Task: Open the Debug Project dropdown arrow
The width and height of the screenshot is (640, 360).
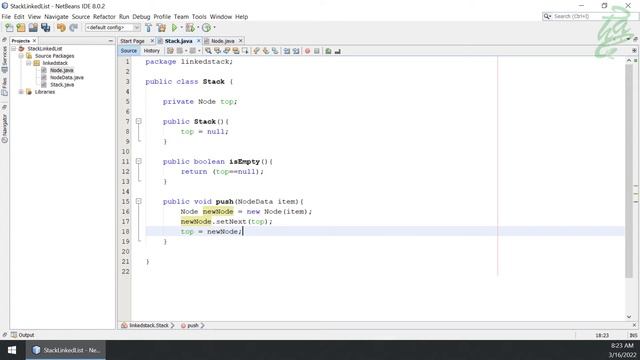Action: tap(198, 27)
